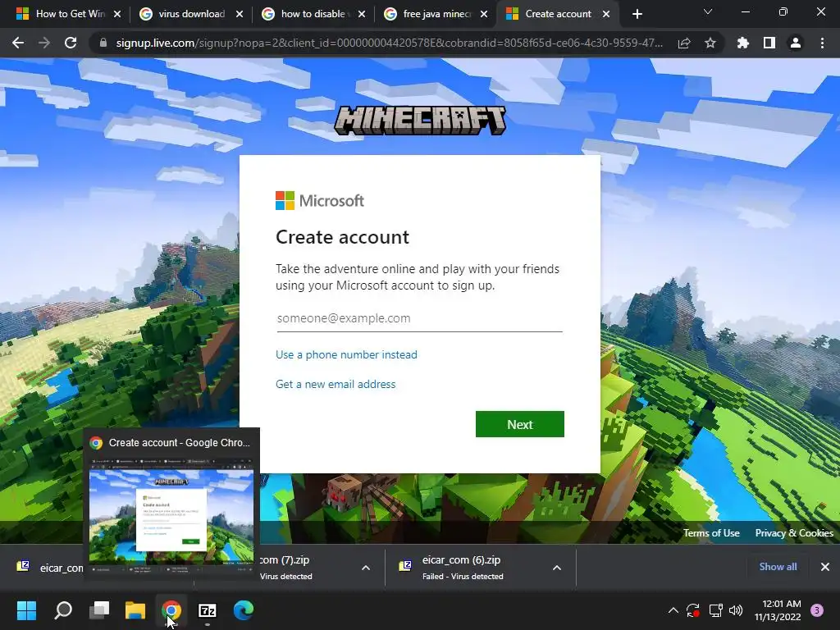Click the first eicar_com download item
840x630 pixels.
coord(50,568)
